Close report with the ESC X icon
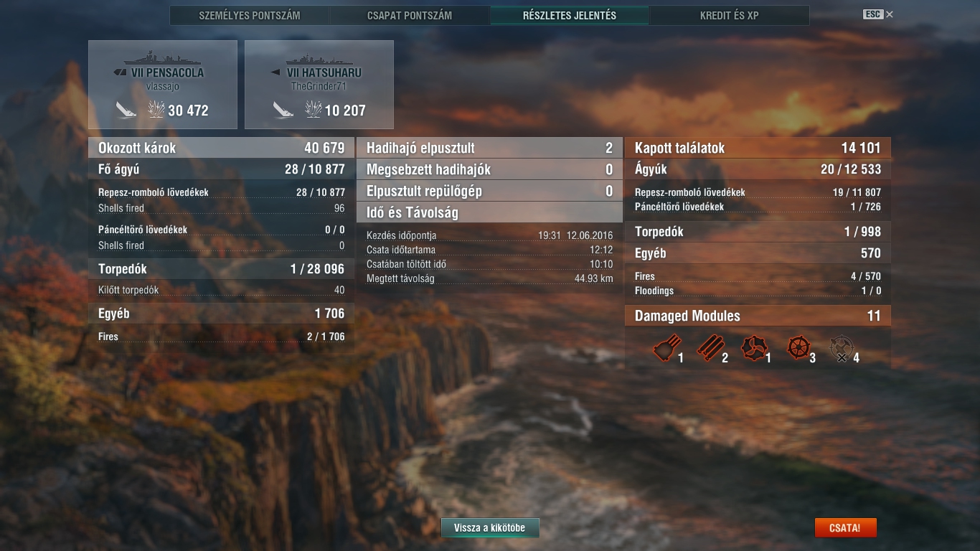Viewport: 980px width, 551px height. coord(890,14)
